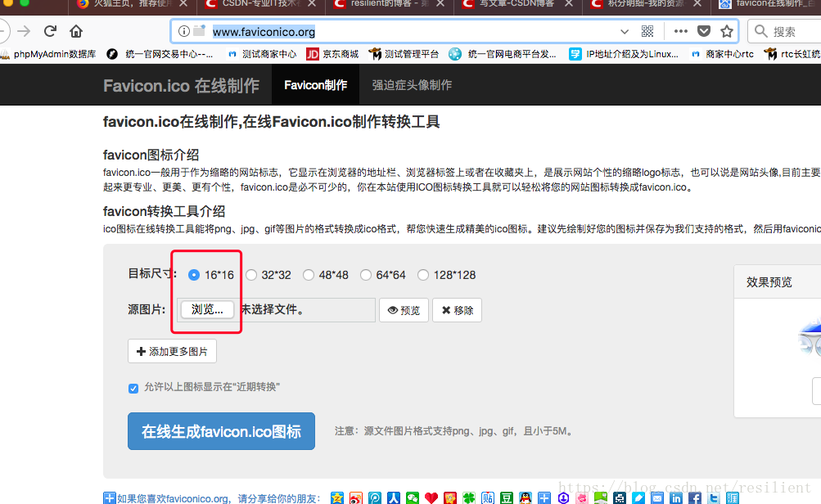Select the 32*32 target size
The height and width of the screenshot is (504, 821).
click(251, 275)
